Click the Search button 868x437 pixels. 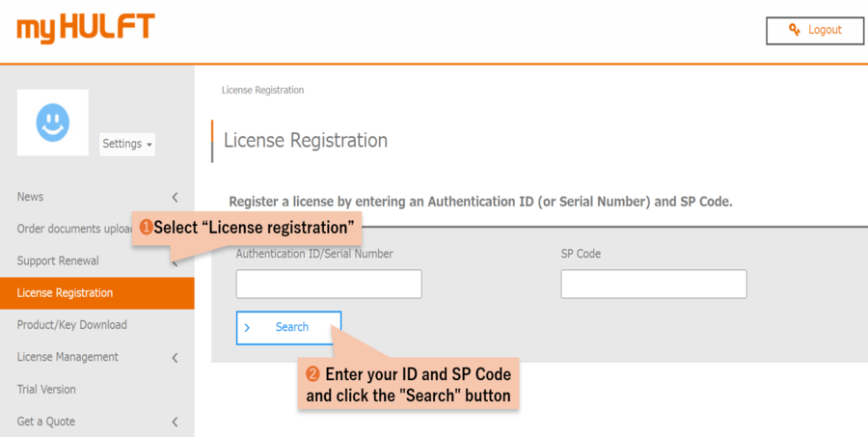tap(288, 327)
